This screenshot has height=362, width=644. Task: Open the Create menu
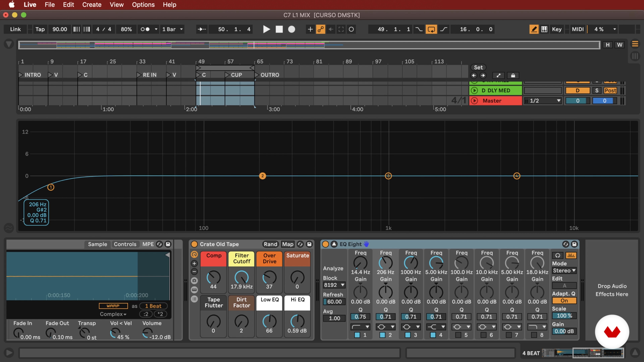92,5
